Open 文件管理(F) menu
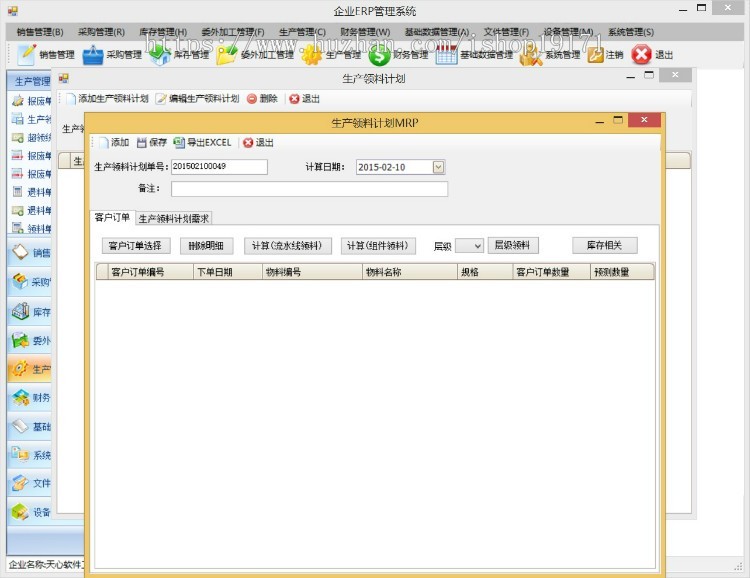 [x=506, y=32]
